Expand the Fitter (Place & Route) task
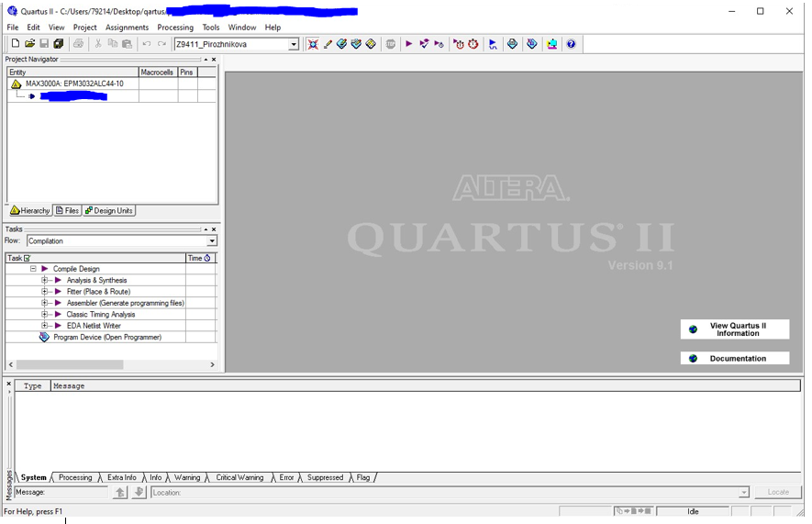812x524 pixels. 45,292
